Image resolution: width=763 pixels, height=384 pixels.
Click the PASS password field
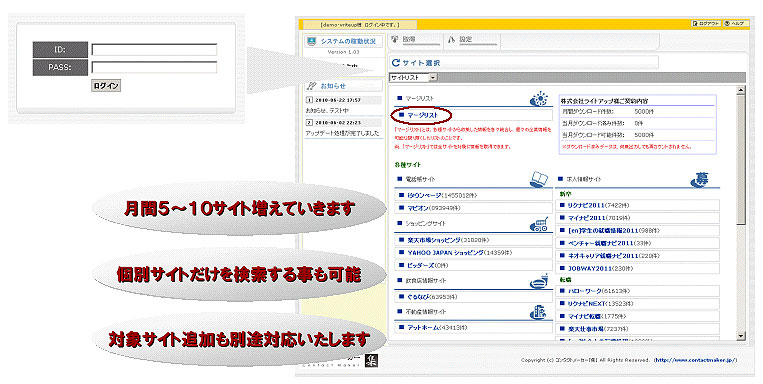point(154,67)
